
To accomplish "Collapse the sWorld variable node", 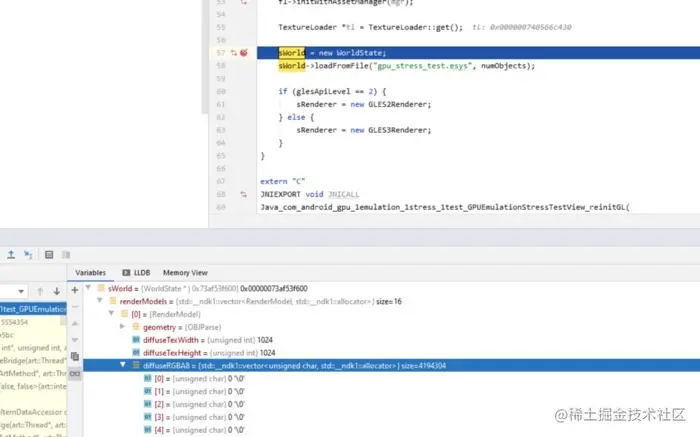I will click(x=88, y=288).
